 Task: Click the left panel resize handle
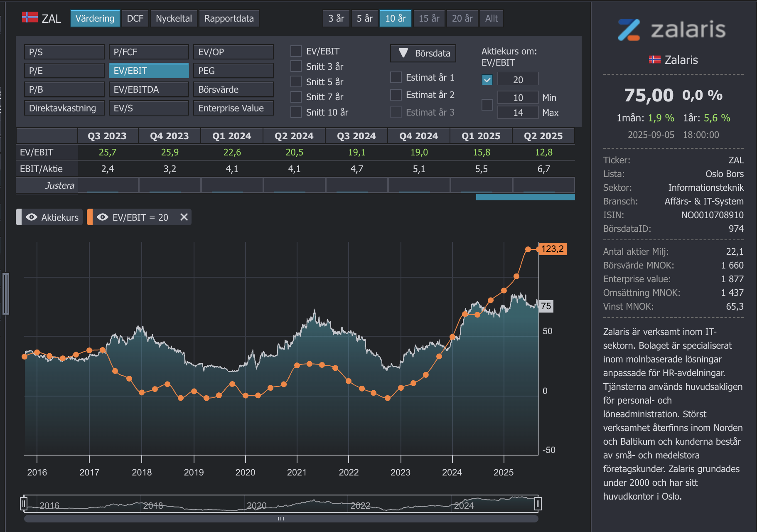pos(6,293)
